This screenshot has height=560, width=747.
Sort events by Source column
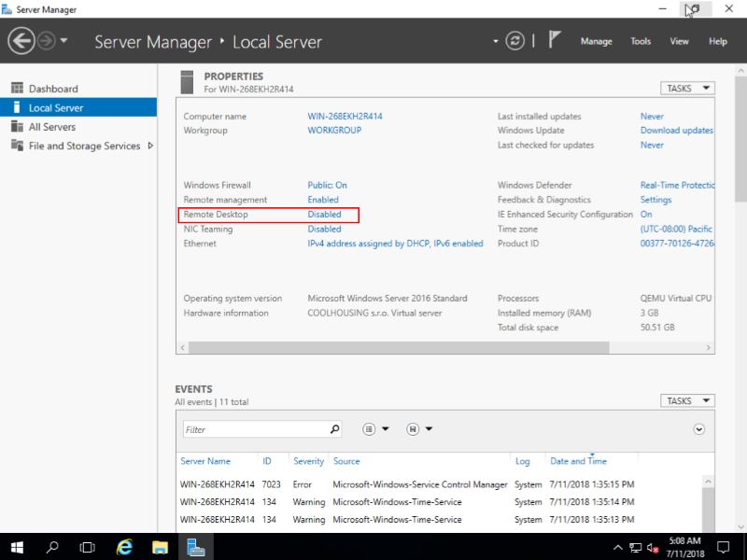click(x=346, y=461)
